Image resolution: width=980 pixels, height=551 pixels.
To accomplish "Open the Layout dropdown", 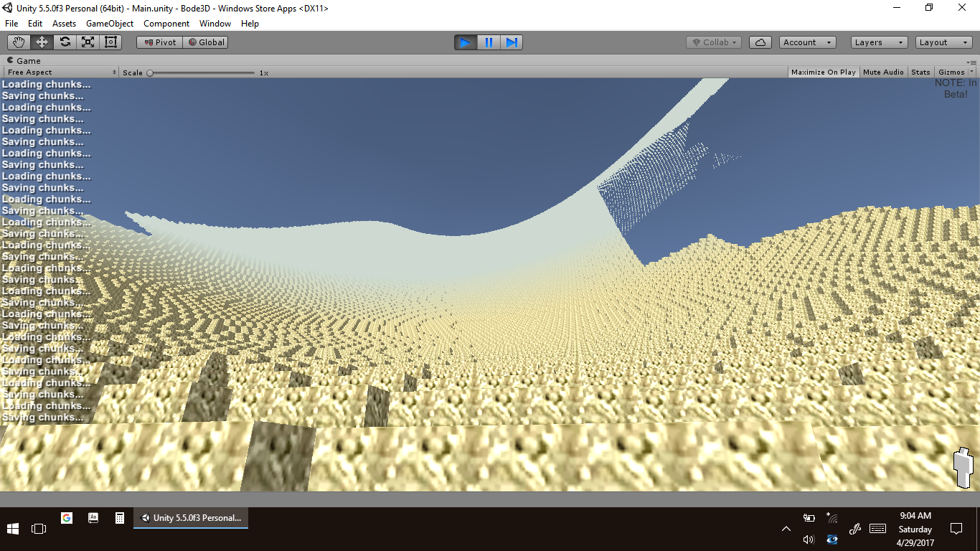I will (x=943, y=42).
